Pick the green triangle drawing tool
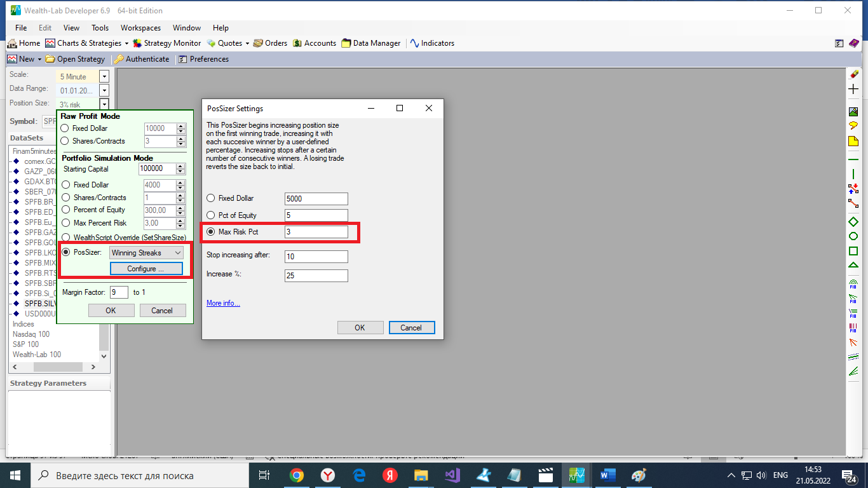Viewport: 868px width, 488px height. (x=853, y=265)
